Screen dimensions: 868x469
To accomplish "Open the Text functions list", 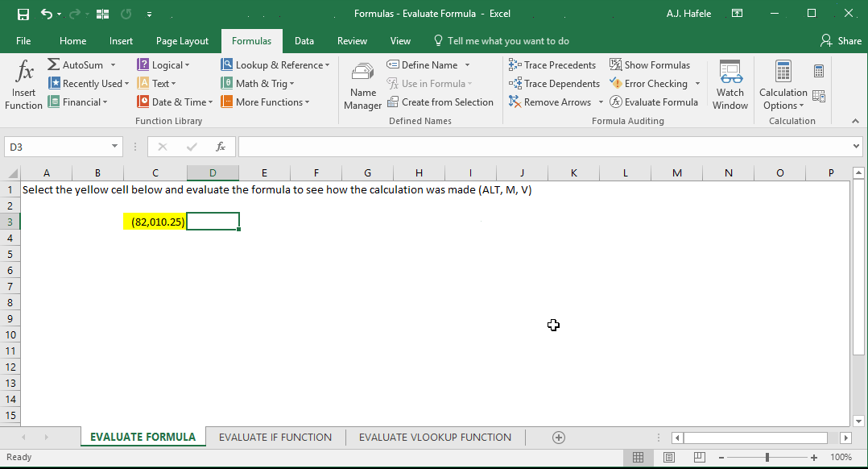I will (x=156, y=84).
